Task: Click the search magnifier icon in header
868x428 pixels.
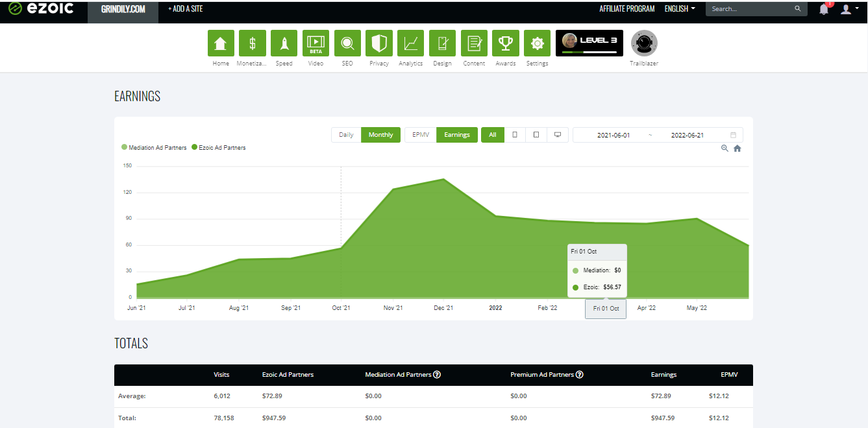Action: 798,9
